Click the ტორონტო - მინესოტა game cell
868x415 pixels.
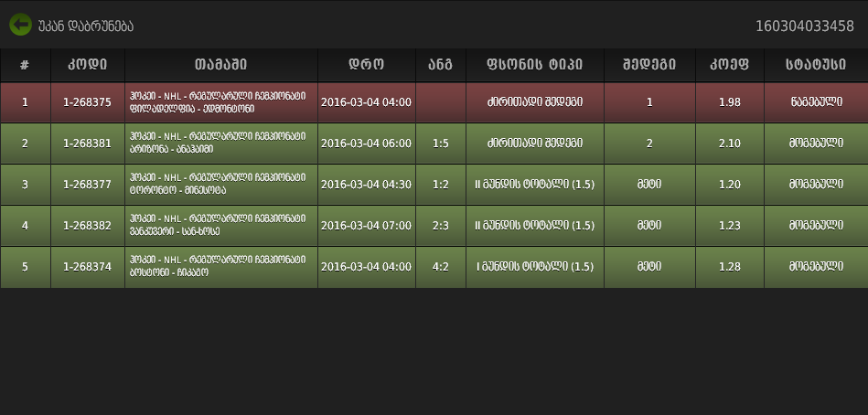point(220,185)
